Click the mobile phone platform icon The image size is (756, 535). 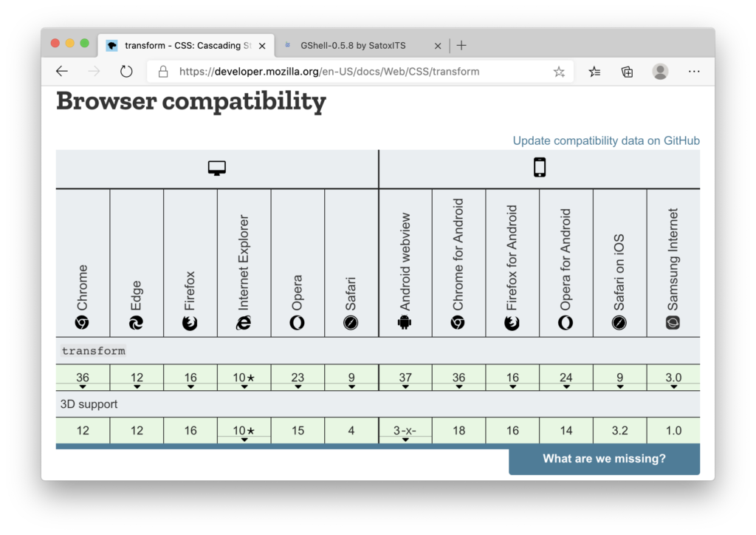coord(539,168)
